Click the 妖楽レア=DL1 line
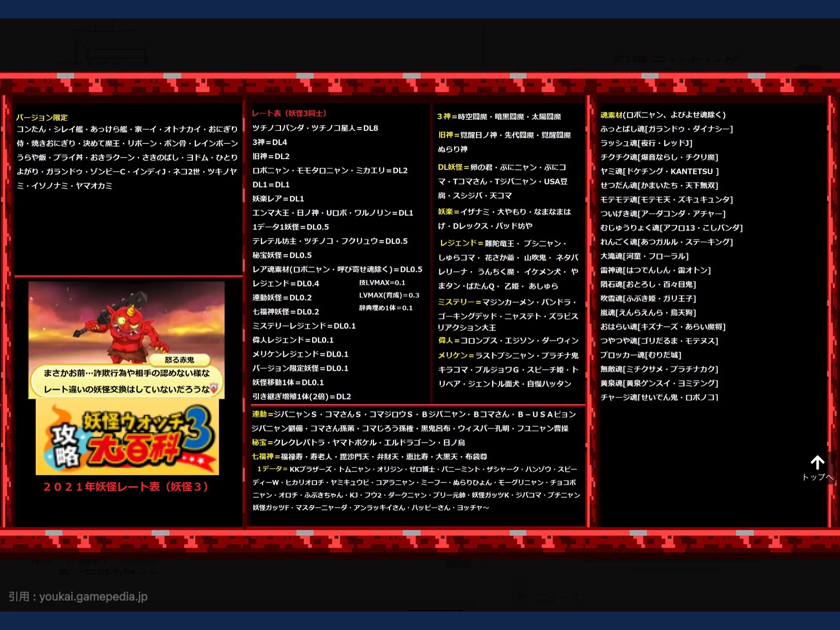This screenshot has height=630, width=840. coord(278,199)
